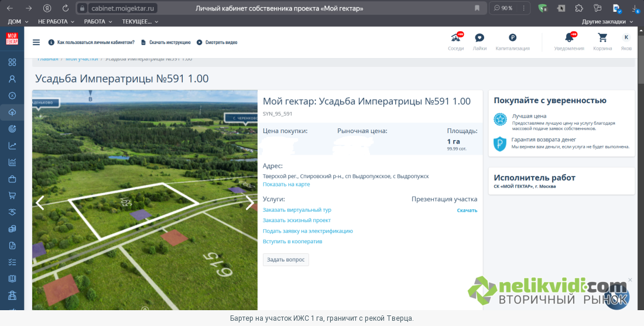The width and height of the screenshot is (644, 326).
Task: Open the rising line chart sidebar icon
Action: pyautogui.click(x=12, y=145)
